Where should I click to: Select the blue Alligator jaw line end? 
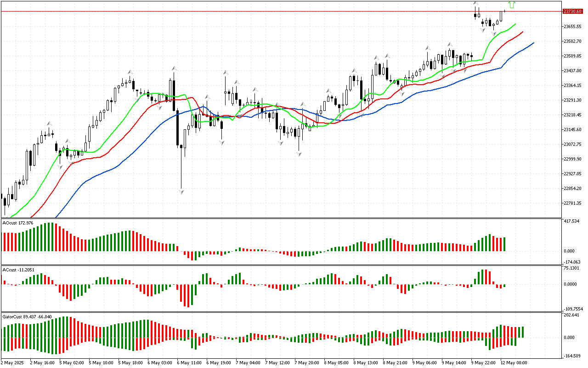533,43
